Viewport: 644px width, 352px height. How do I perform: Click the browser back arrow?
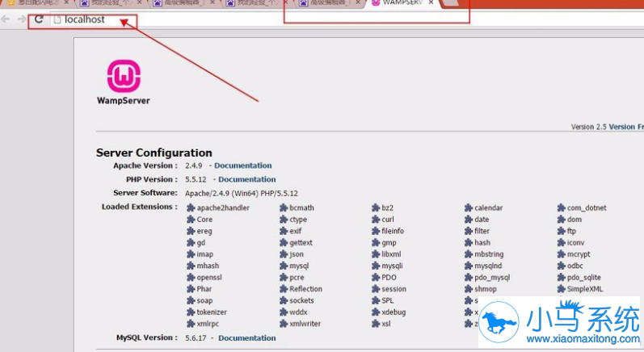tap(6, 19)
